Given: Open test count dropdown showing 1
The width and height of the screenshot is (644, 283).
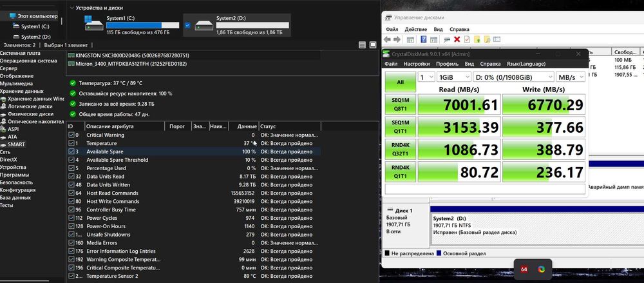Looking at the screenshot, I should click(426, 77).
